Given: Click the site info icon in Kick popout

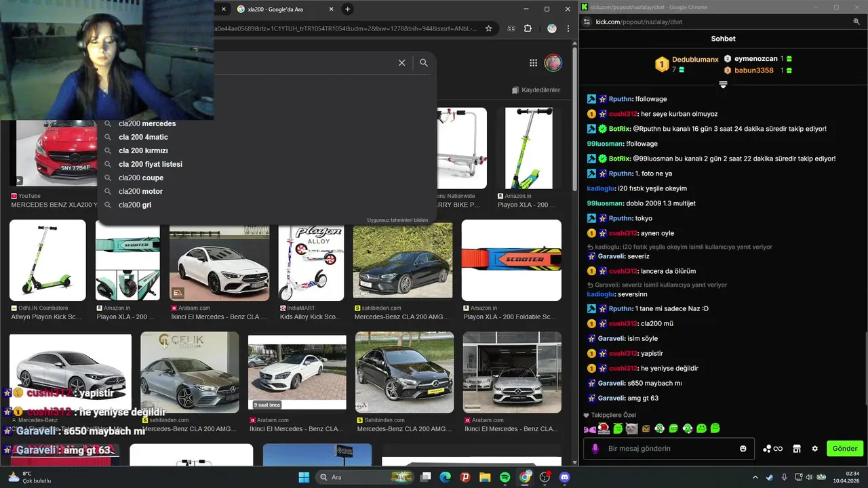Looking at the screenshot, I should click(x=587, y=22).
